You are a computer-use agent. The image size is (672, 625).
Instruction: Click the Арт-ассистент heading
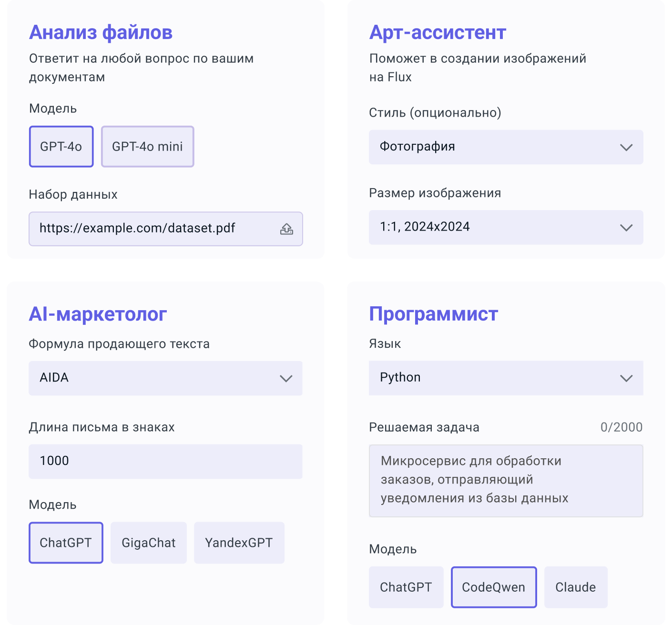(x=438, y=32)
